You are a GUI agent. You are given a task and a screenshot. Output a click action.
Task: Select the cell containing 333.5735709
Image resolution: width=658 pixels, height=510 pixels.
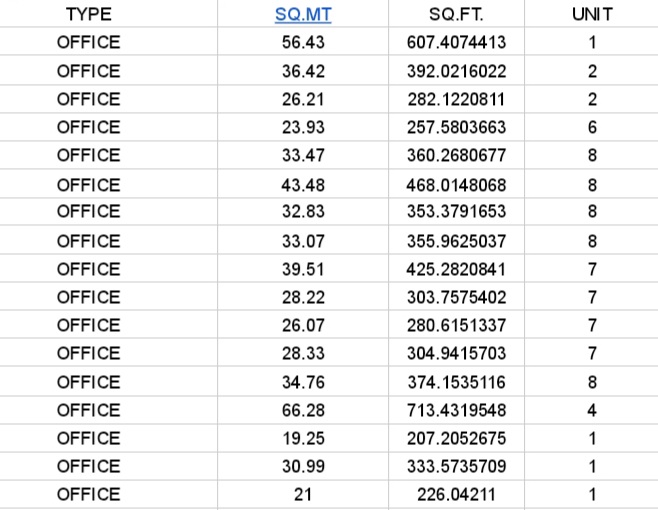click(457, 466)
